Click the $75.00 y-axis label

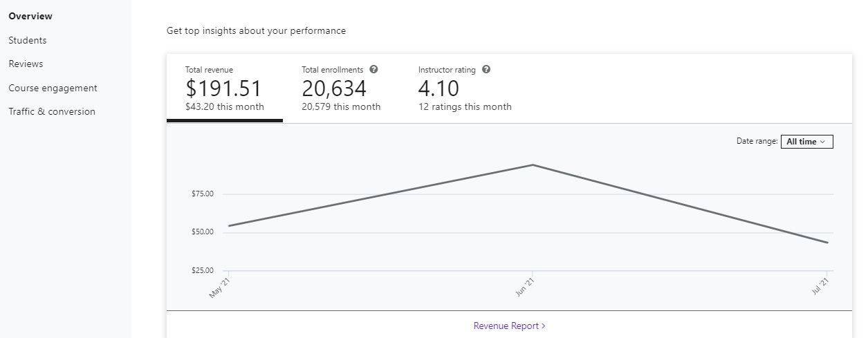tap(202, 194)
